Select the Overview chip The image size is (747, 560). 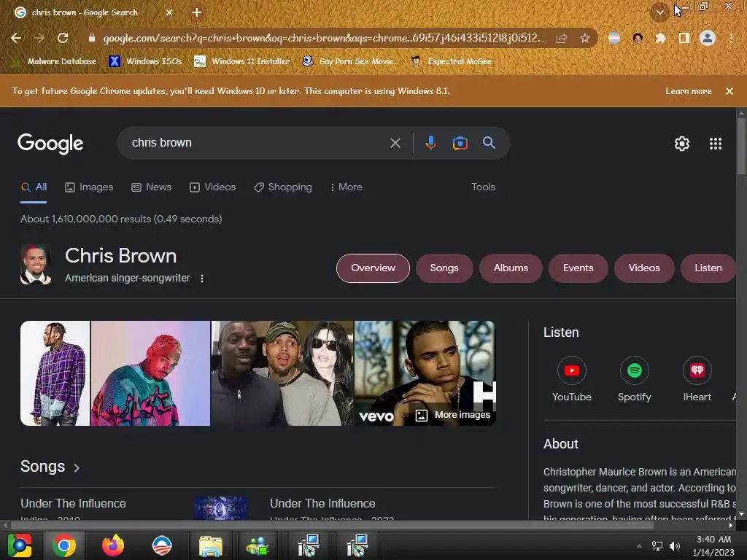[x=373, y=268]
